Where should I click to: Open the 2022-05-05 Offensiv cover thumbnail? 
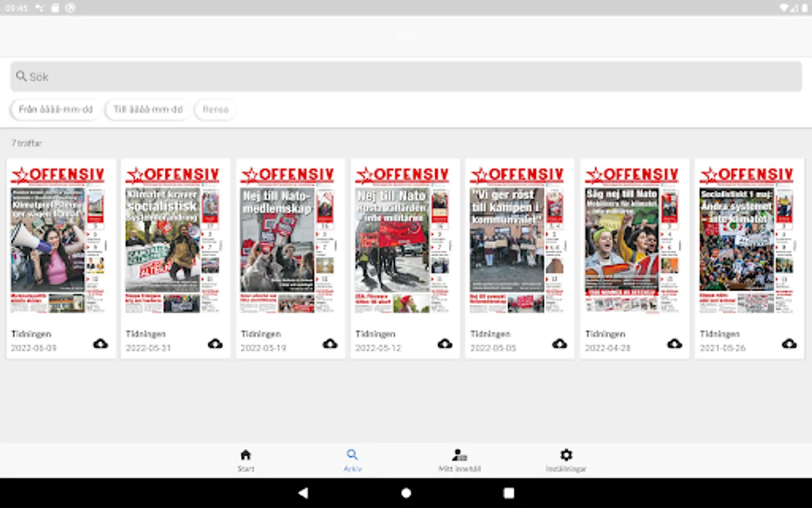(517, 240)
